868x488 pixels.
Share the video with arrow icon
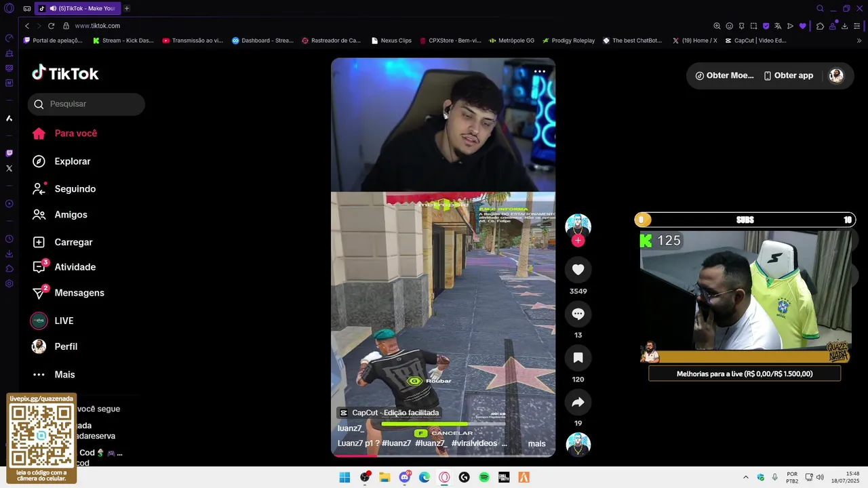pos(578,402)
